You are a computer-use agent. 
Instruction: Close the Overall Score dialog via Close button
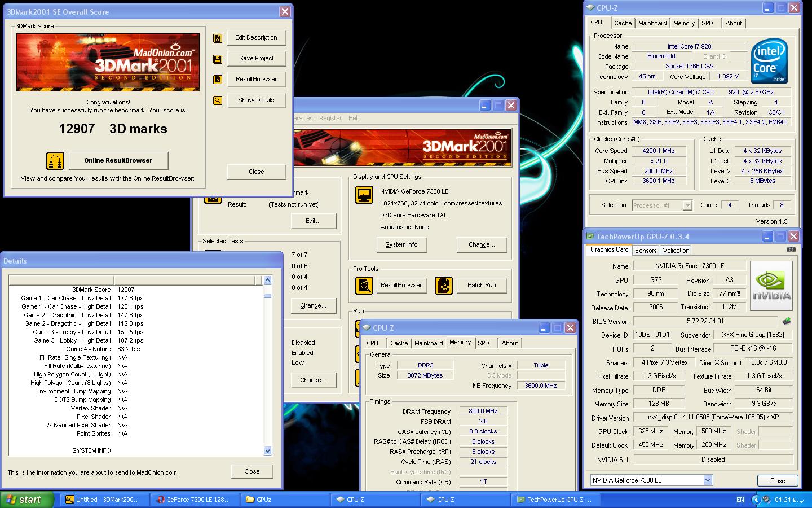257,172
